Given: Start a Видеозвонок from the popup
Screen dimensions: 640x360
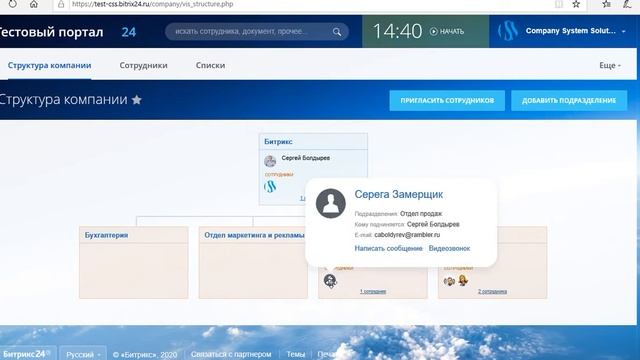Looking at the screenshot, I should (x=449, y=248).
